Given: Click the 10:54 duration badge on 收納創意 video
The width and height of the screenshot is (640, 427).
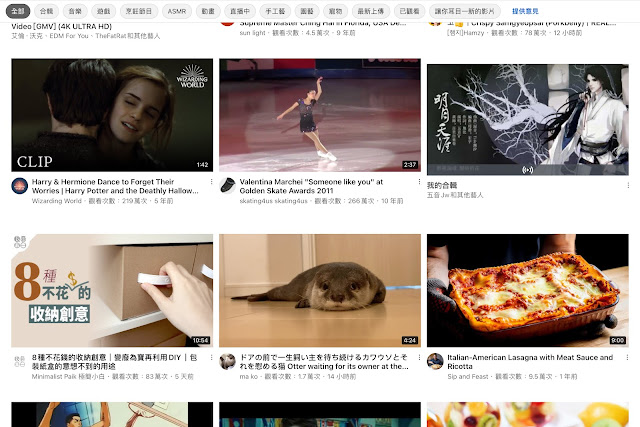Looking at the screenshot, I should [200, 340].
